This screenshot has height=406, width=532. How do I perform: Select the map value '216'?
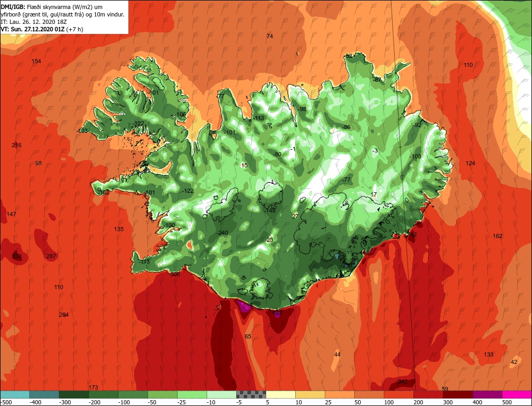tap(16, 145)
